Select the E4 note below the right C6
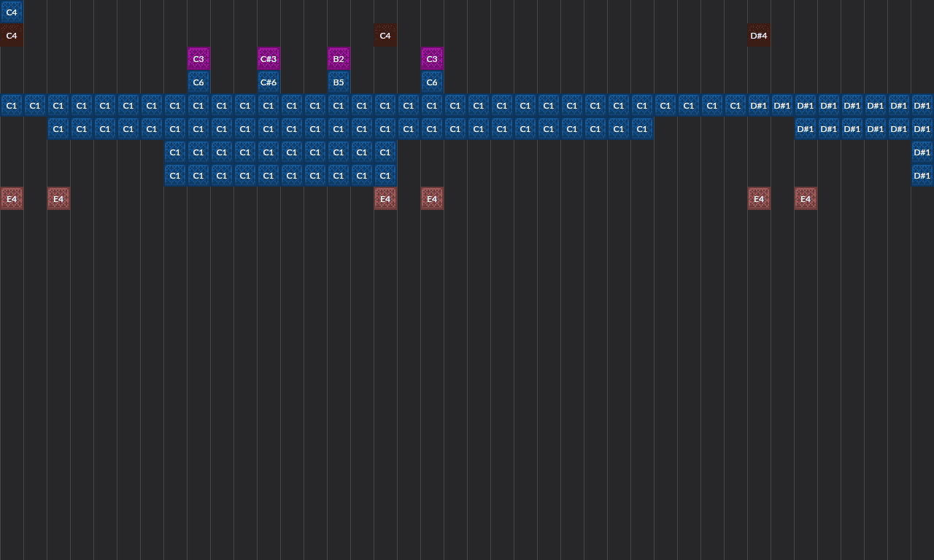The height and width of the screenshot is (560, 934). click(432, 199)
